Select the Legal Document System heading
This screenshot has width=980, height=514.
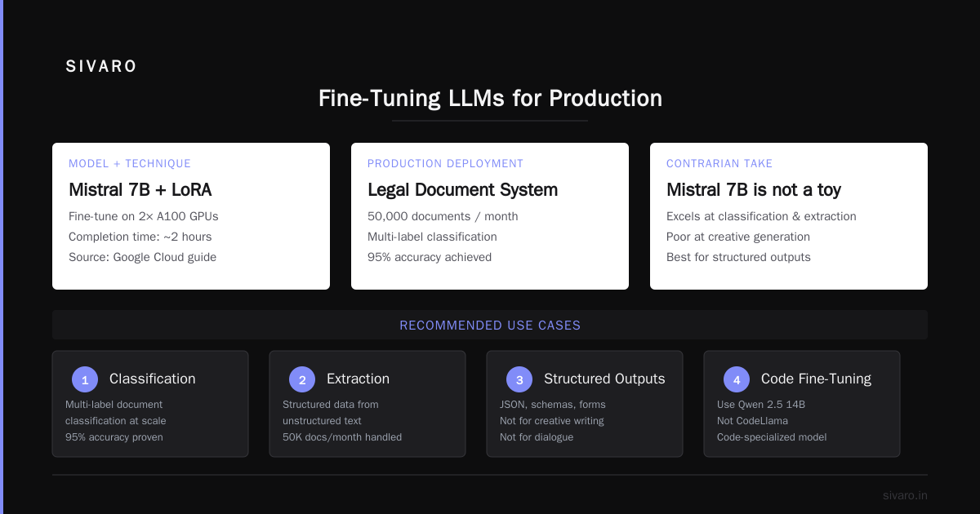(x=463, y=190)
